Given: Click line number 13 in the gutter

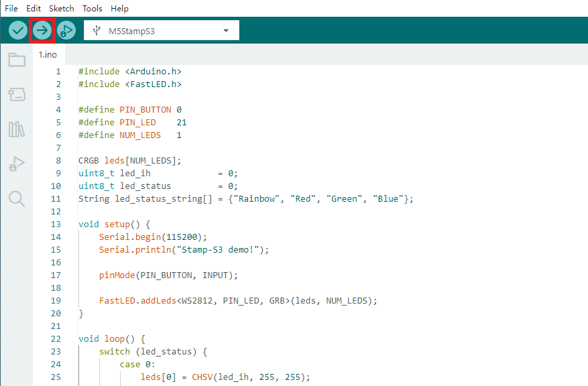Looking at the screenshot, I should click(x=56, y=224).
